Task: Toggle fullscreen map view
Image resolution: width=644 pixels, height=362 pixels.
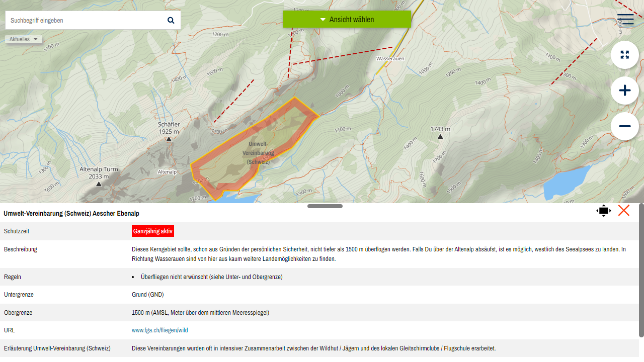Action: click(624, 55)
